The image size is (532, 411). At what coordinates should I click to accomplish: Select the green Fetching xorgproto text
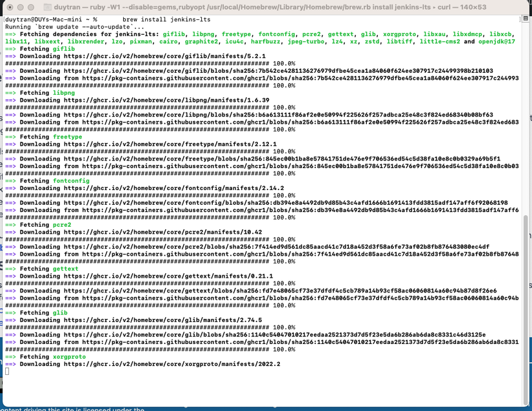click(66, 356)
